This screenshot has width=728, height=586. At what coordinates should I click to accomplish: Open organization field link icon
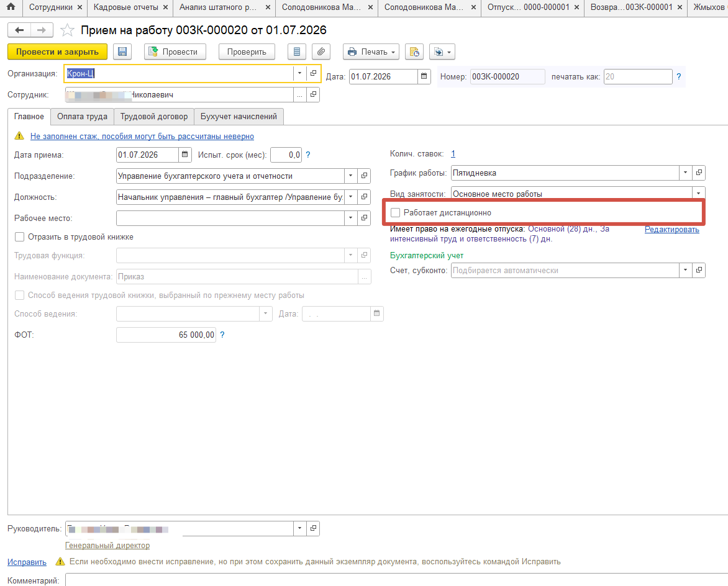click(314, 73)
